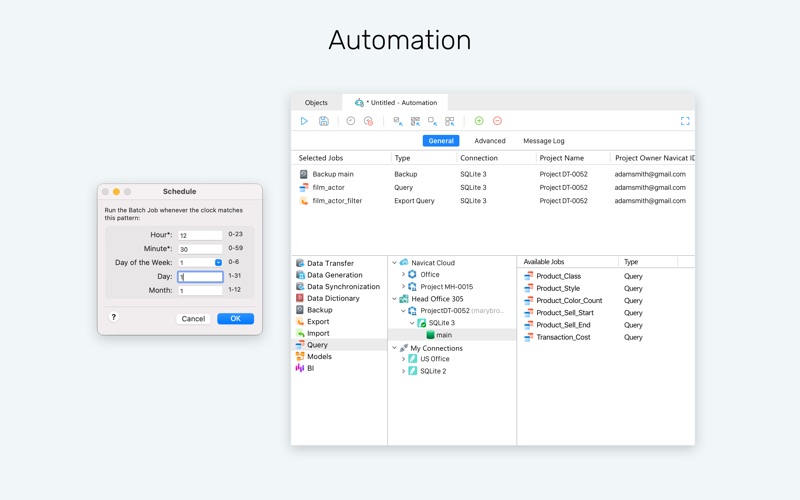This screenshot has height=500, width=800.
Task: Click the green add job icon
Action: click(479, 121)
